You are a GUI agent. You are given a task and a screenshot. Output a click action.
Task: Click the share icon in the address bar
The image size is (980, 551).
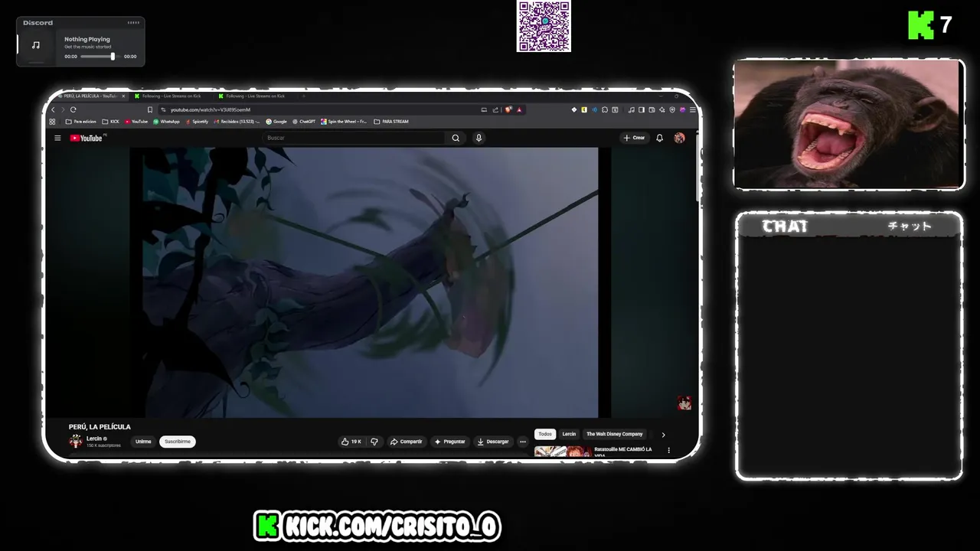coord(495,109)
